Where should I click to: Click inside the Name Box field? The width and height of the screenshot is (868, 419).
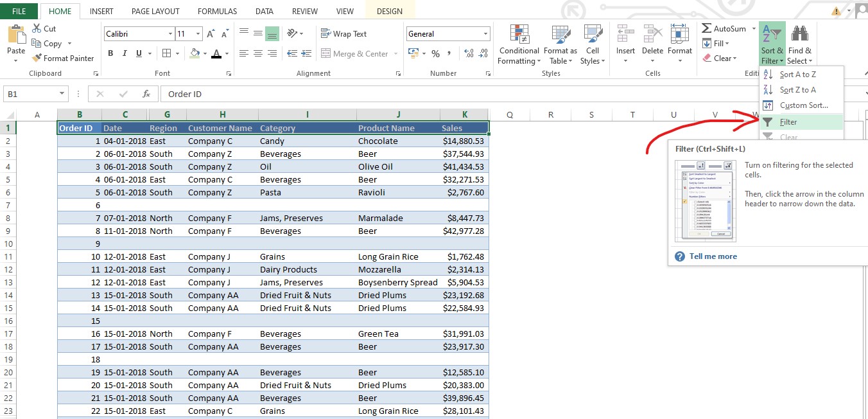[x=29, y=93]
